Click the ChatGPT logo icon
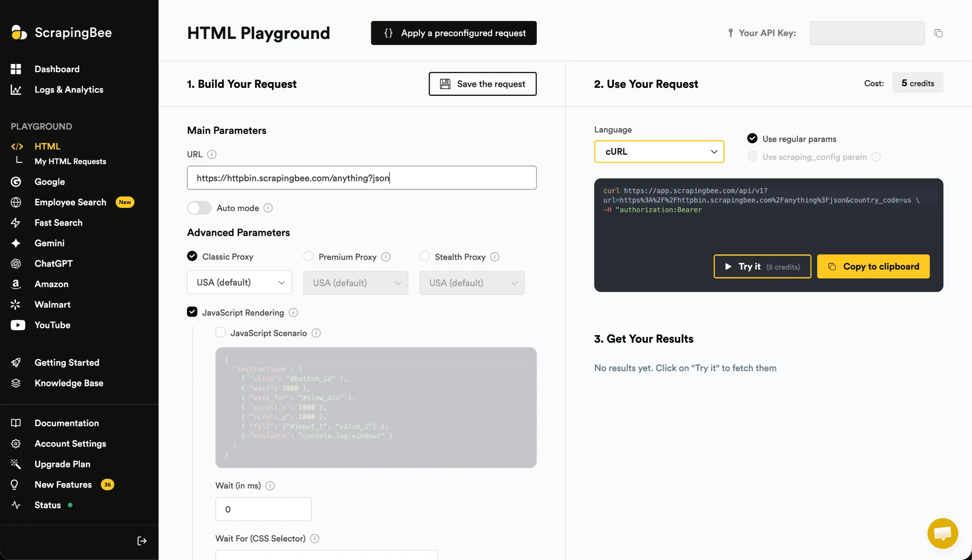972x560 pixels. click(x=16, y=264)
